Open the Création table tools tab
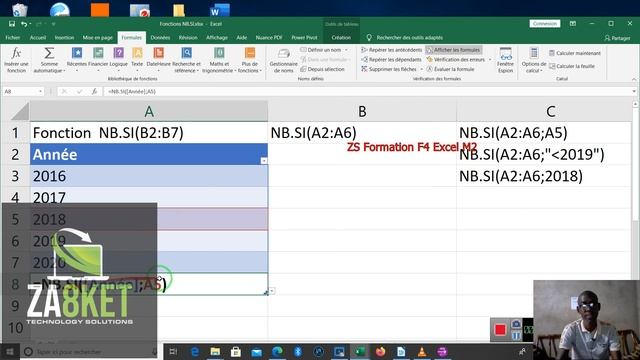 pyautogui.click(x=341, y=38)
